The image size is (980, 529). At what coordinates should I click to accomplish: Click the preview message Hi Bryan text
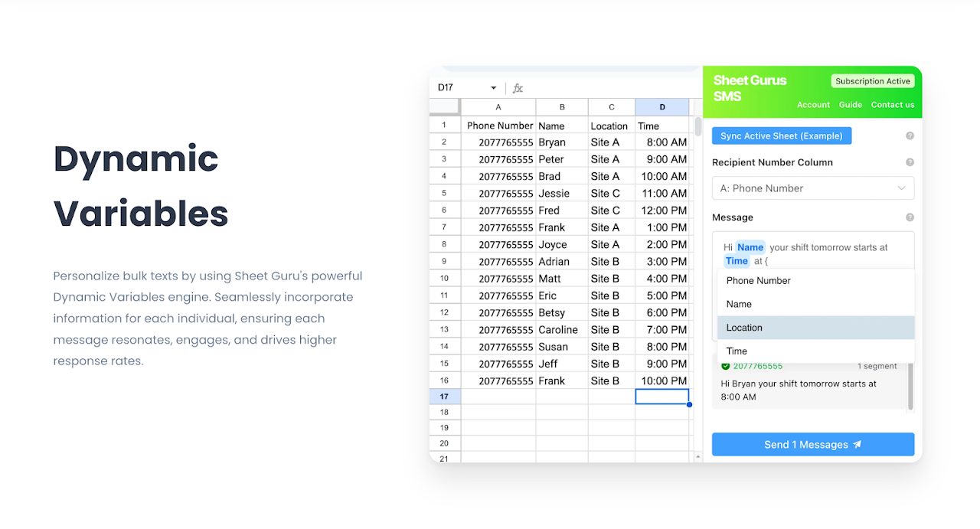click(x=799, y=390)
